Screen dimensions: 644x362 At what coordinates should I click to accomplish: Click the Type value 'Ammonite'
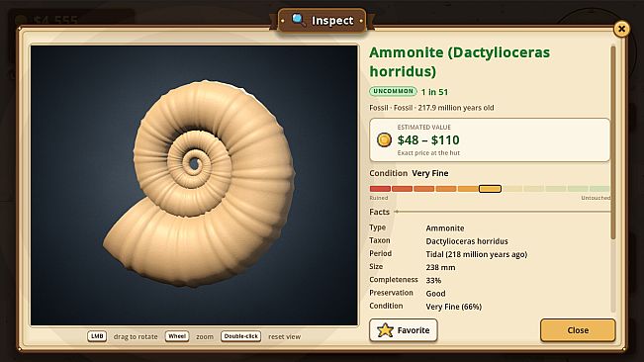click(445, 228)
